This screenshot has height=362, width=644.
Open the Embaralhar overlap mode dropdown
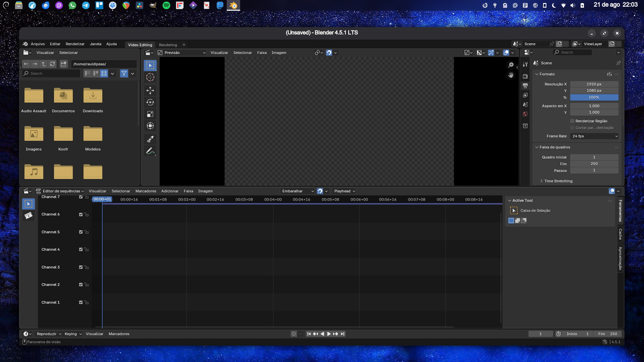click(297, 191)
